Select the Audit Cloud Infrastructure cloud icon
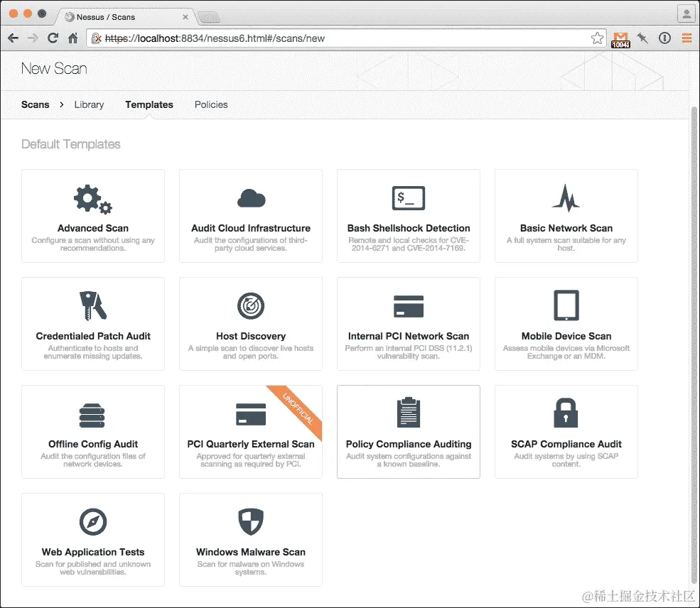The image size is (700, 608). coord(251,198)
